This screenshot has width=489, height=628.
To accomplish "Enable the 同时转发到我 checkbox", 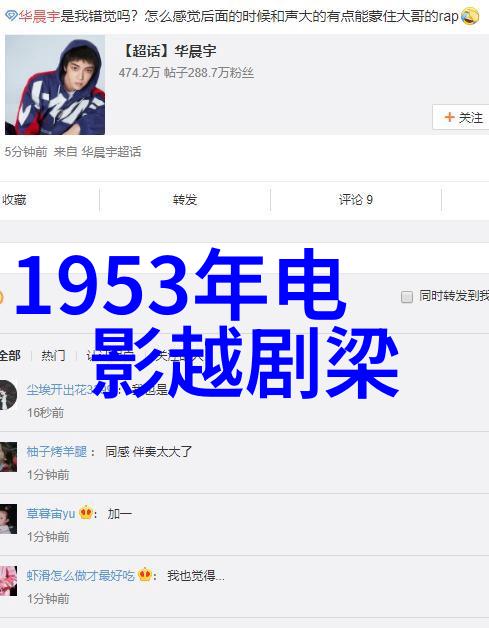I will [407, 297].
